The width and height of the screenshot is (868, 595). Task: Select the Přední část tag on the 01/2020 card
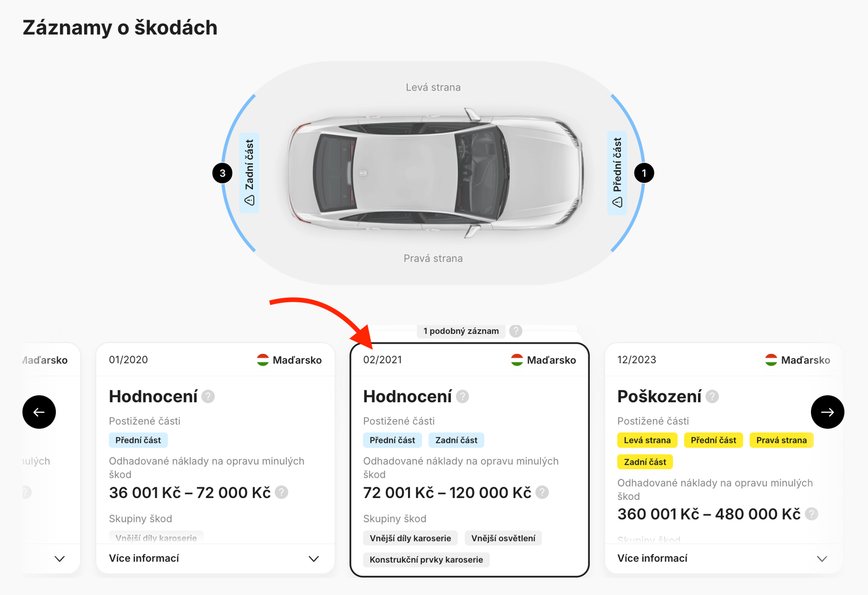(x=138, y=440)
